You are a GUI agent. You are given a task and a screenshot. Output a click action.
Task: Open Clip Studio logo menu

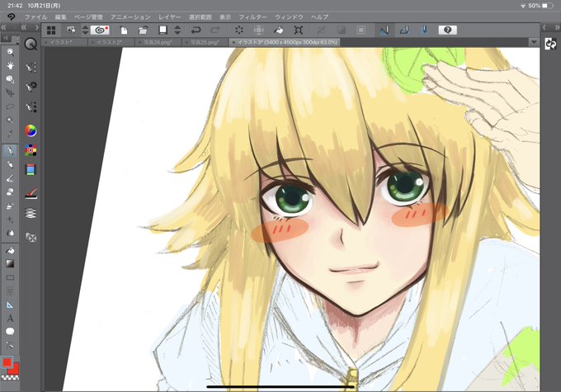[x=12, y=17]
